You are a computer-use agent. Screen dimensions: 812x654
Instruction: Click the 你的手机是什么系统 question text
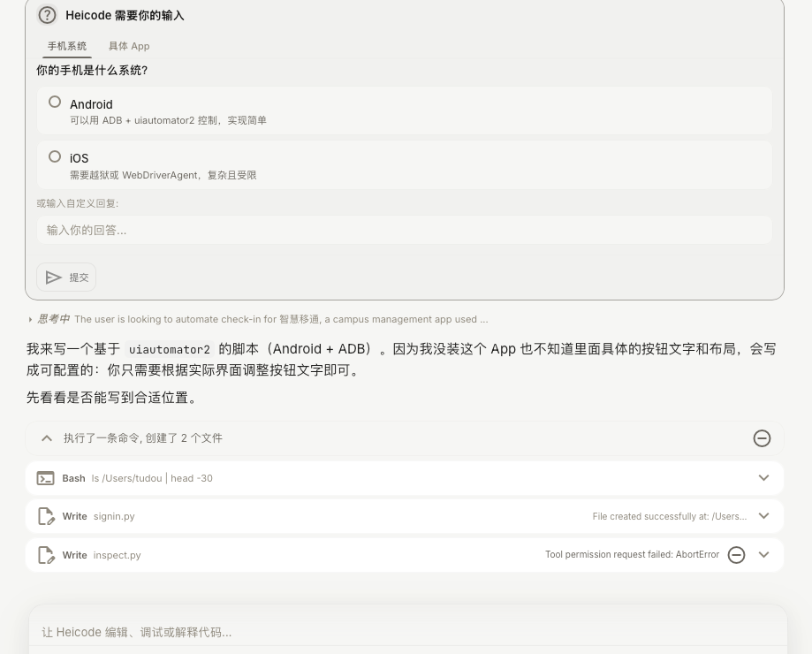92,71
